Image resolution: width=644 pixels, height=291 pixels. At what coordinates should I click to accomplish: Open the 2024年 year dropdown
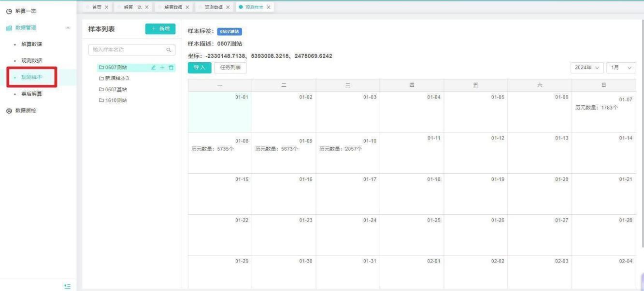(587, 68)
